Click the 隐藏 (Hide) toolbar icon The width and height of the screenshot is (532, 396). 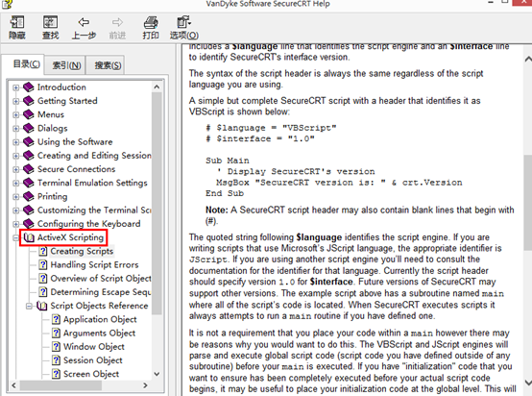click(17, 22)
